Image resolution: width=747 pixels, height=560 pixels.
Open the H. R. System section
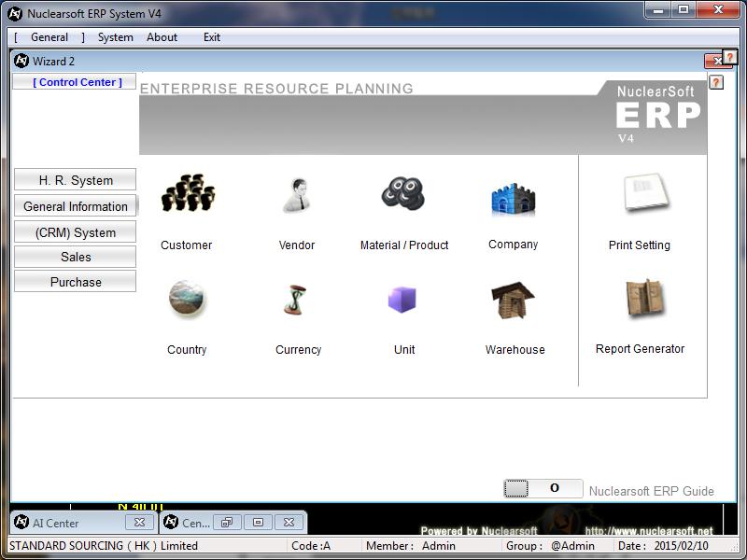click(76, 180)
